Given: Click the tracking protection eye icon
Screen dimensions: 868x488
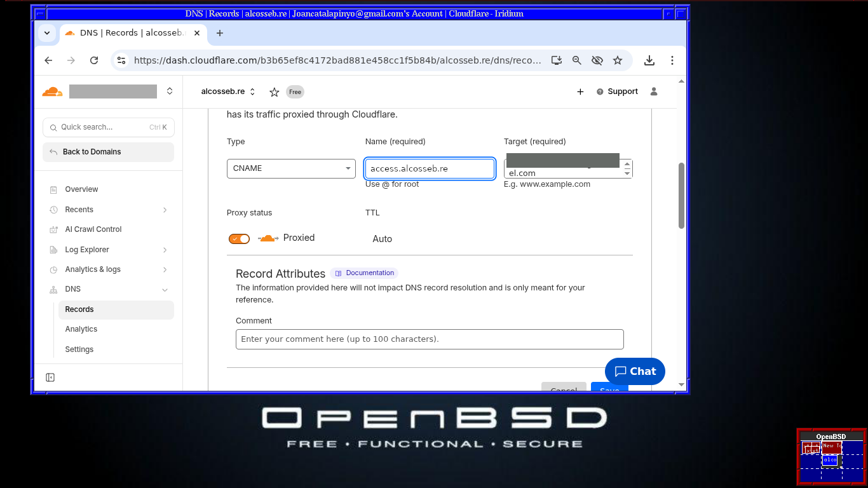Looking at the screenshot, I should pos(597,60).
